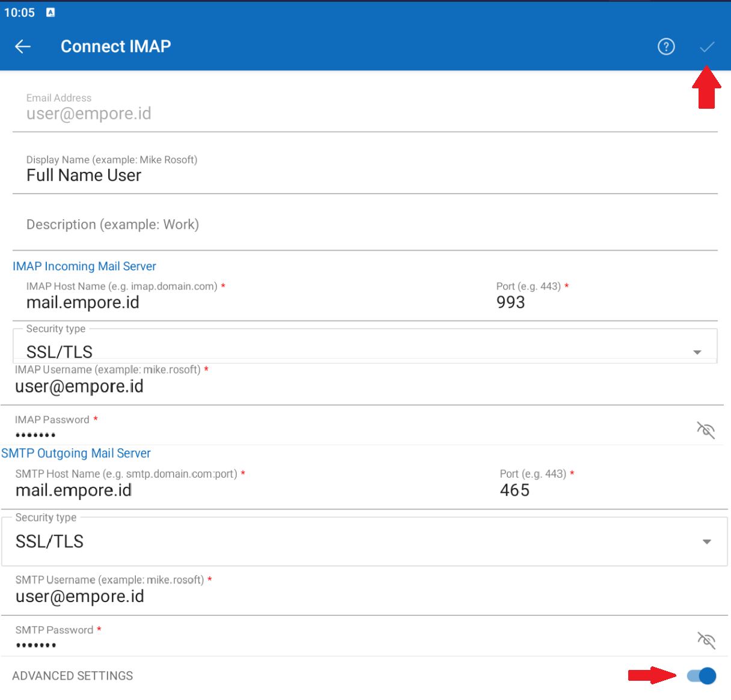Tap the back arrow in header
731x700 pixels.
pyautogui.click(x=23, y=46)
